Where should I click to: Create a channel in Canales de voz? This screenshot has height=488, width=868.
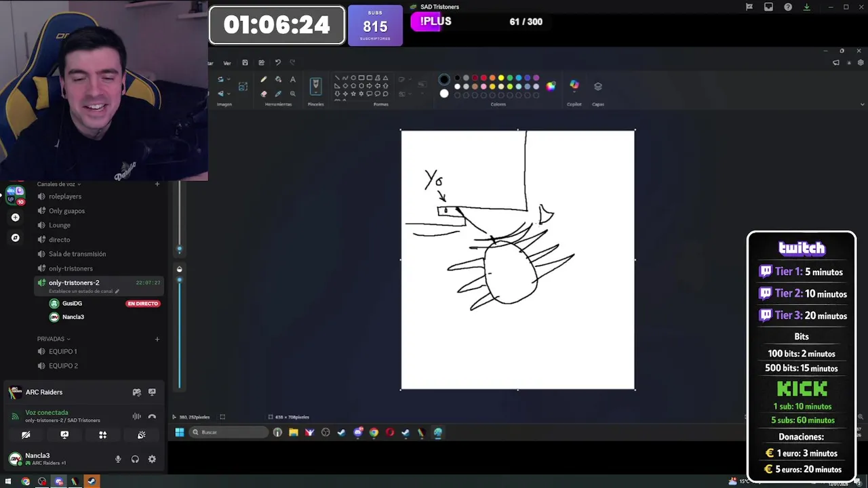click(x=157, y=184)
